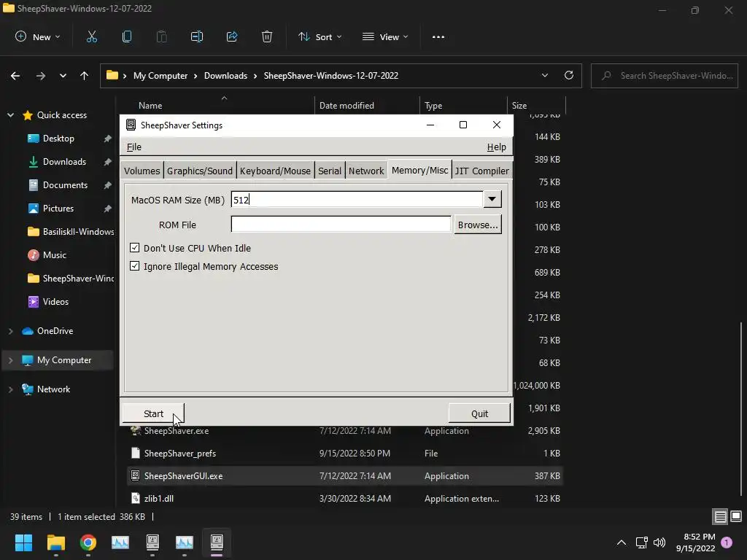747x560 pixels.
Task: Refresh the Explorer folder view
Action: 569,75
